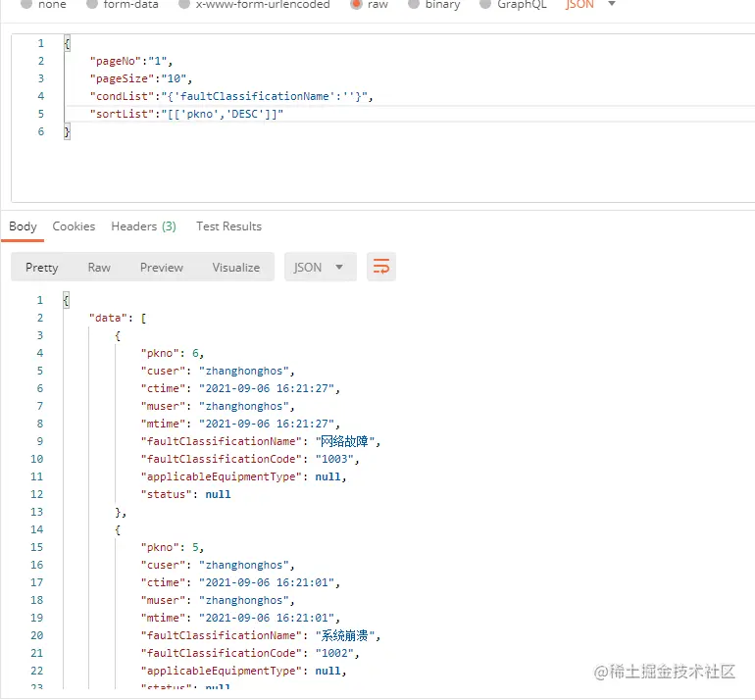The image size is (755, 700).
Task: Click the mtime "2021-09-06 16:21:01" value
Action: pyautogui.click(x=267, y=618)
